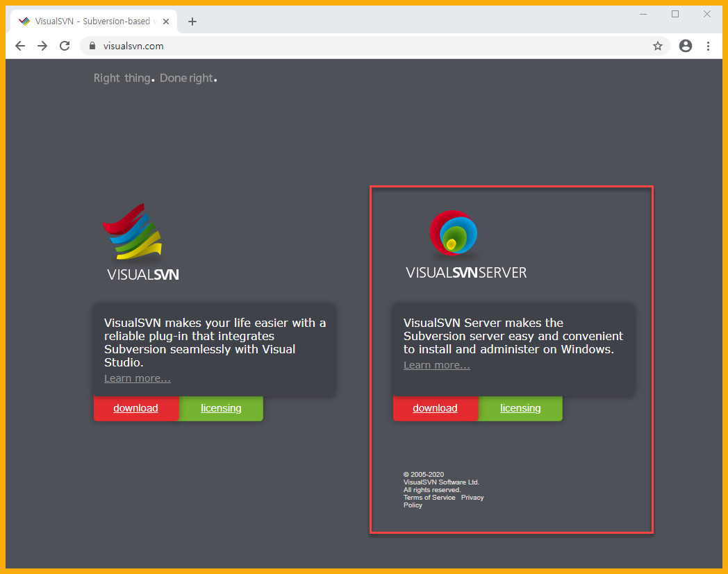The image size is (728, 574).
Task: Click the VISUALSVNSERVER wordmark text
Action: point(466,272)
